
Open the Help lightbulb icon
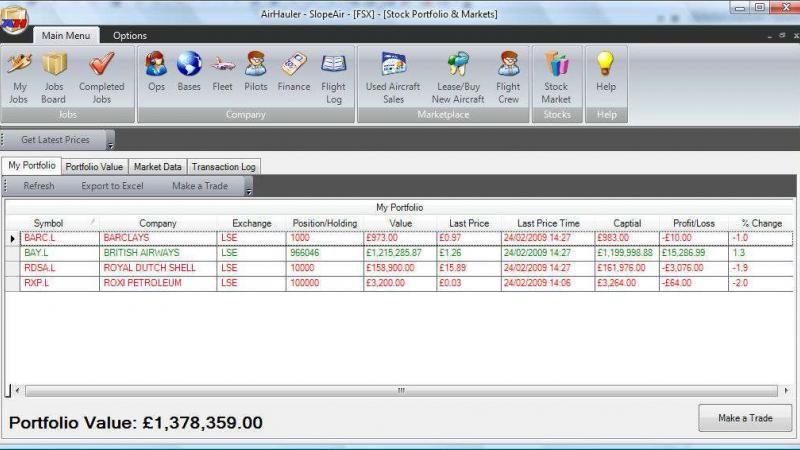(606, 71)
